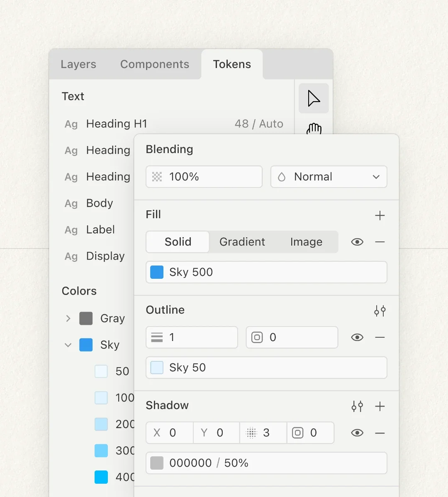
Task: Click the Sky 500 color swatch
Action: [x=157, y=272]
